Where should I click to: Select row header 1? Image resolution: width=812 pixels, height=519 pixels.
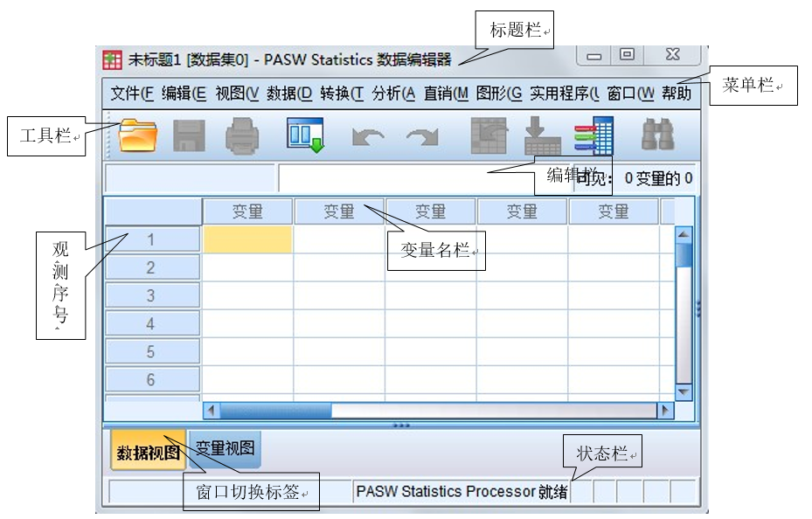pyautogui.click(x=152, y=239)
